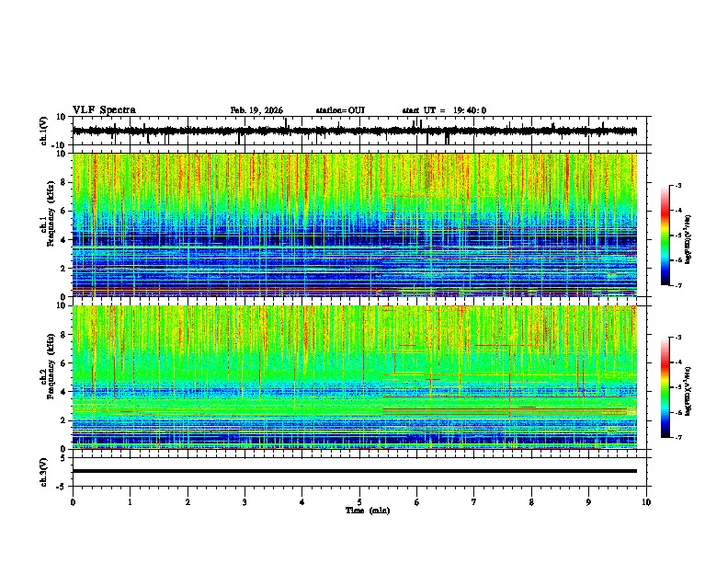Click the ch.2 color scale unit label log(PSD)
The height and width of the screenshot is (563, 728).
coord(688,391)
